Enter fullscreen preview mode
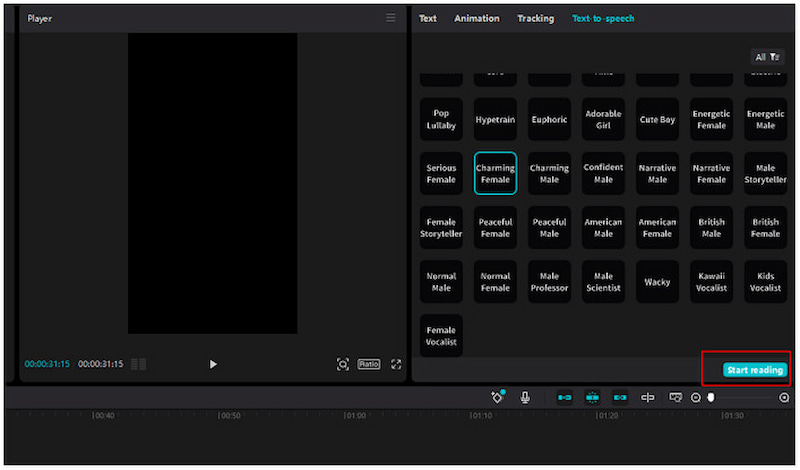The image size is (800, 470). (396, 364)
